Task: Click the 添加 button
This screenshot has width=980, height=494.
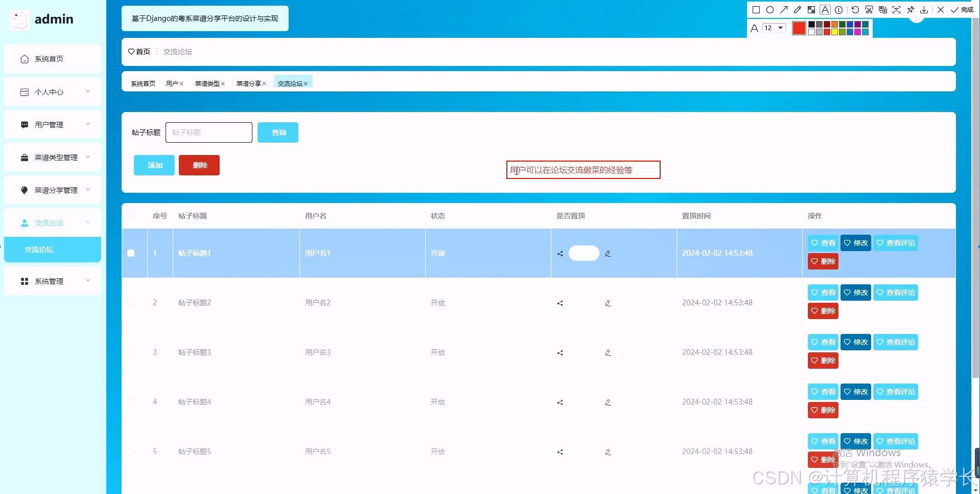Action: click(154, 165)
